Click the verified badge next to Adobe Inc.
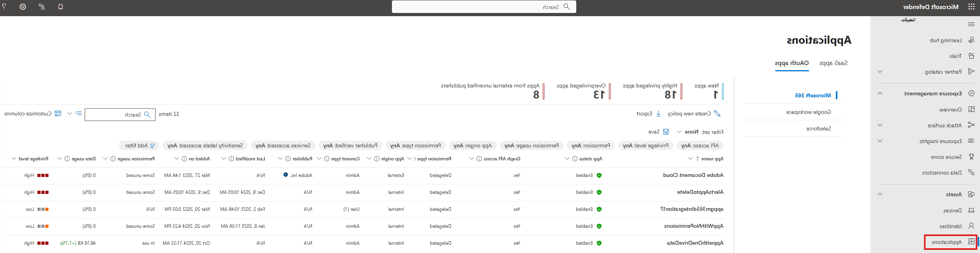980x253 pixels. point(286,175)
